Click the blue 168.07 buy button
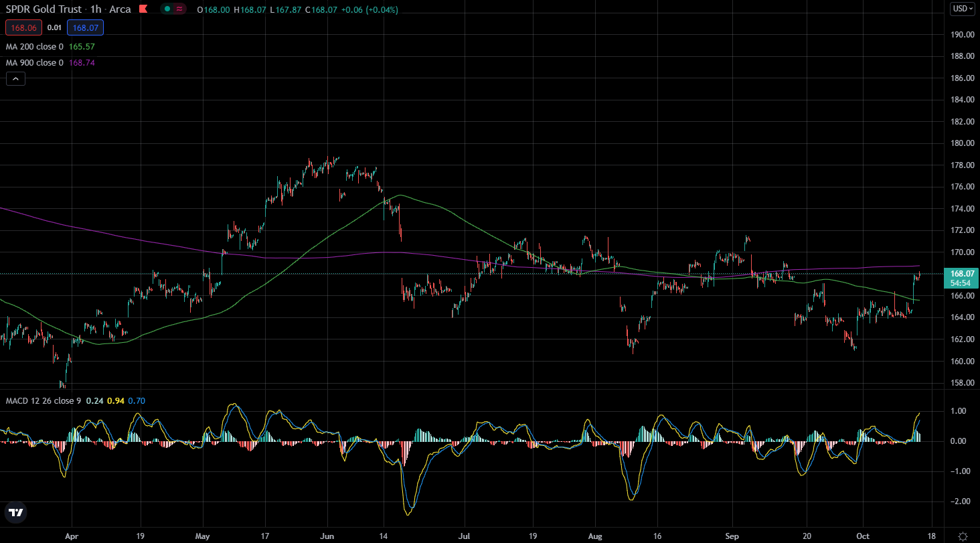The height and width of the screenshot is (543, 980). [84, 27]
